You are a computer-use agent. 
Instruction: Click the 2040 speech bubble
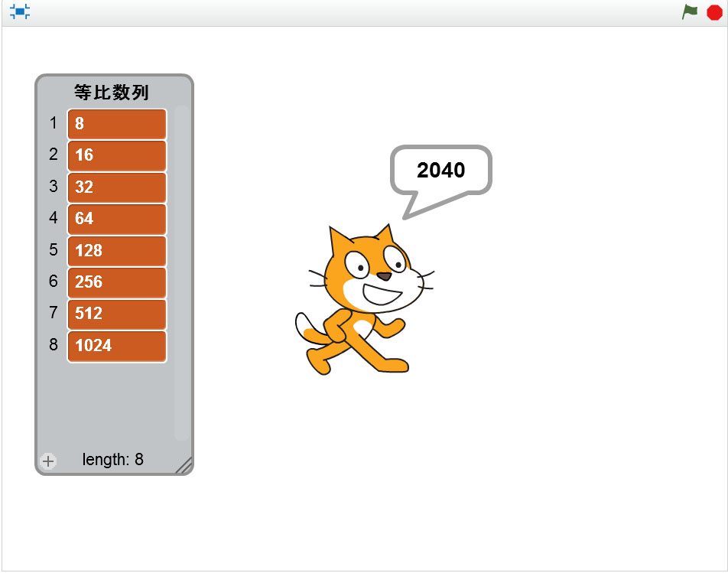(x=441, y=171)
